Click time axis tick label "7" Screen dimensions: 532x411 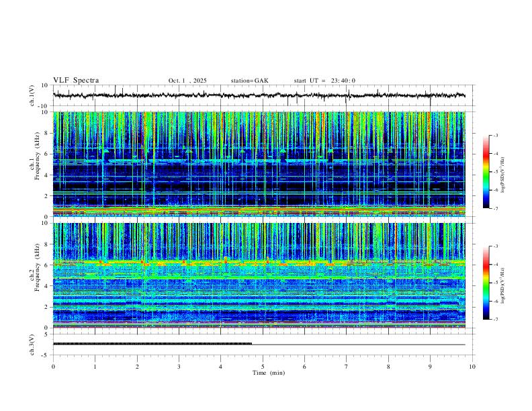pos(347,367)
